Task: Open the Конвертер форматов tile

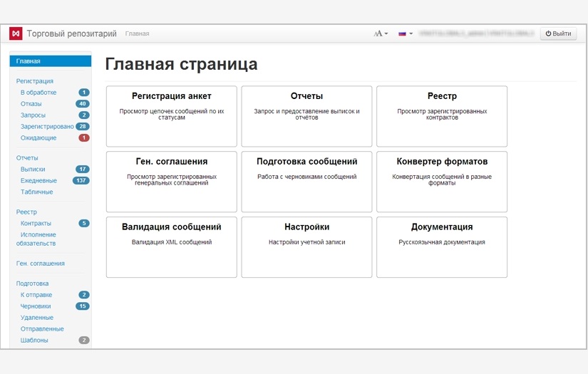Action: pos(442,182)
